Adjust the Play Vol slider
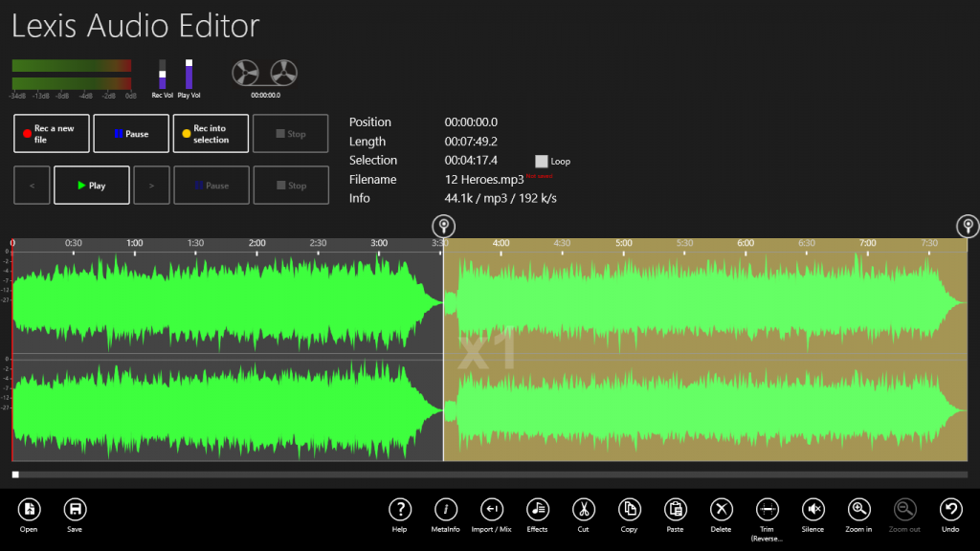The height and width of the screenshot is (551, 980). coord(189,75)
